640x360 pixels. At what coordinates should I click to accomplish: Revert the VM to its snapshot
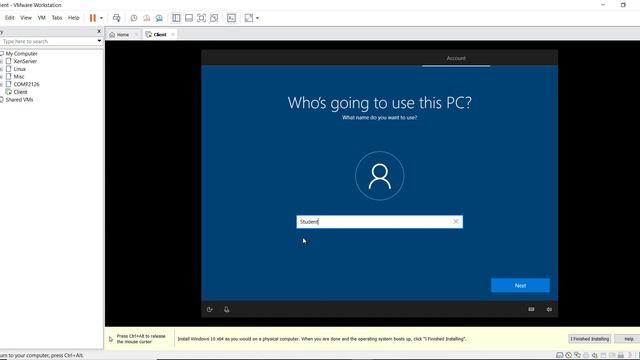tap(147, 18)
